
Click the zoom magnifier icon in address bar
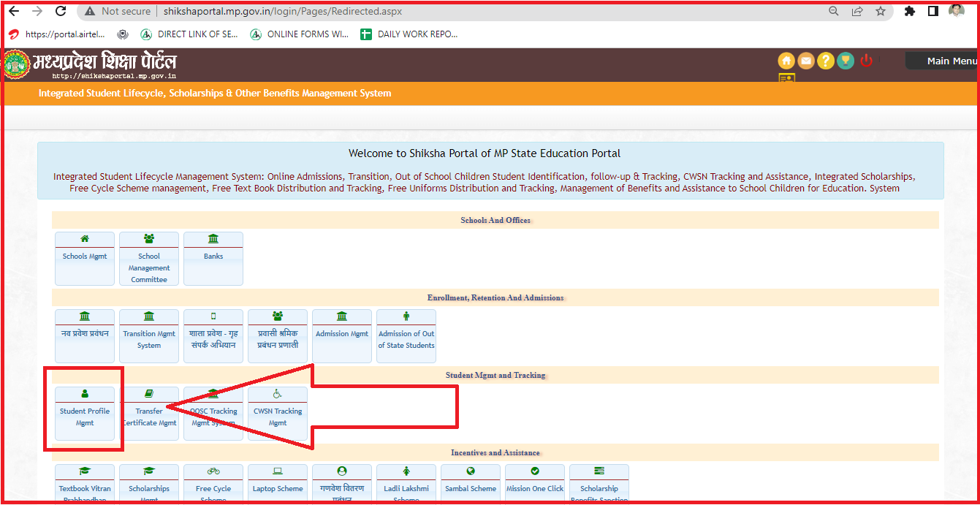tap(834, 12)
